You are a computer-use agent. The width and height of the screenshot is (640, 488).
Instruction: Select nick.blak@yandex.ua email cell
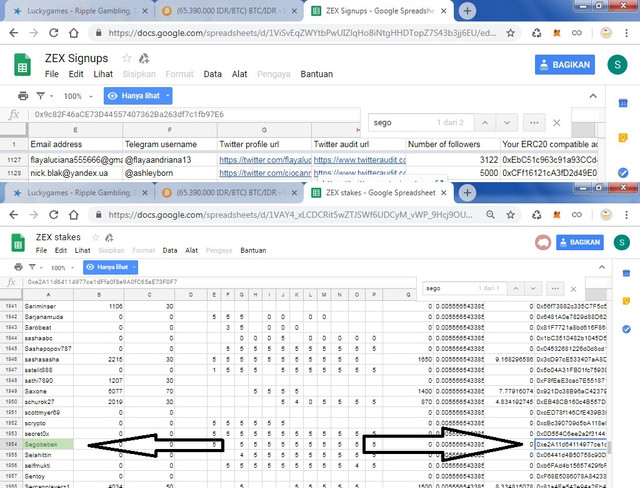76,173
